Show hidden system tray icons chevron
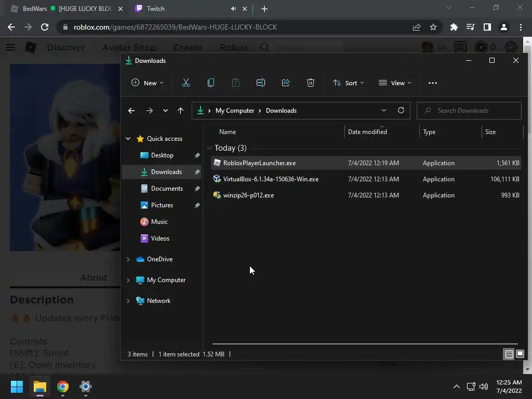The width and height of the screenshot is (532, 399). pos(457,387)
